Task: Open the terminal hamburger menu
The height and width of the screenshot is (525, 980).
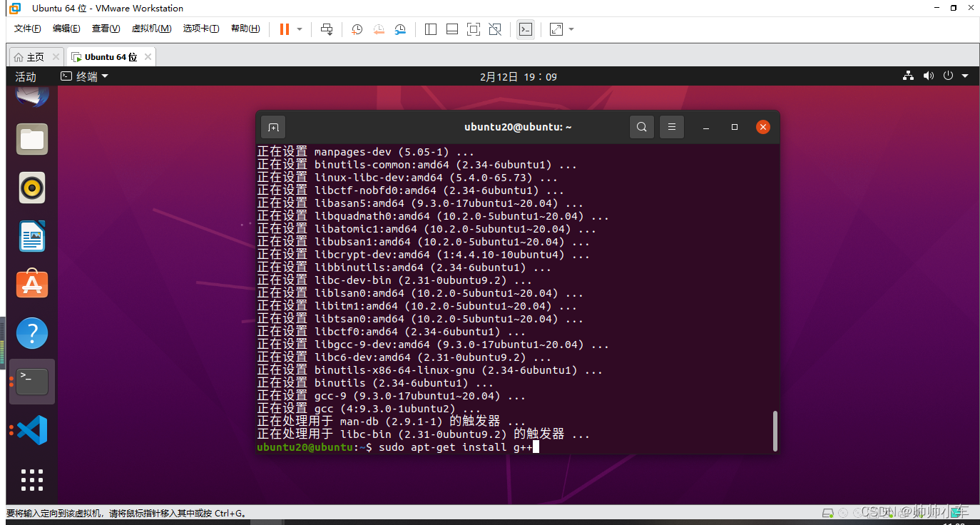Action: (672, 127)
